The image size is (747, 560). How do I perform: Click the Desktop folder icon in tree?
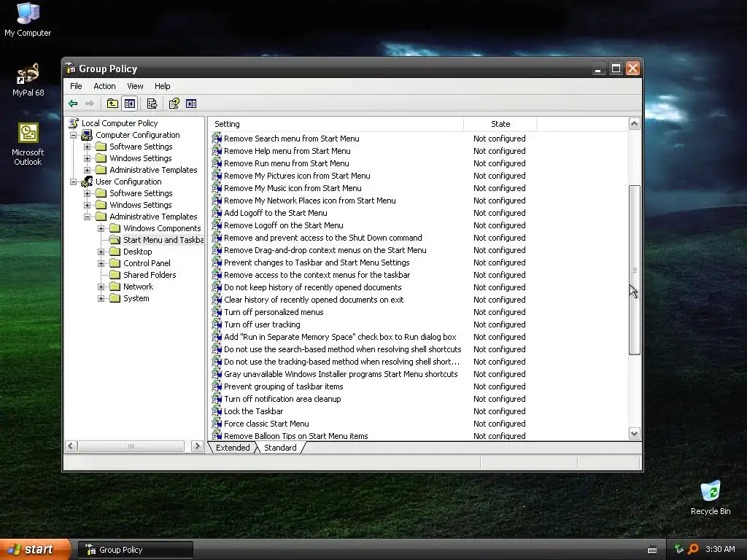pos(115,252)
